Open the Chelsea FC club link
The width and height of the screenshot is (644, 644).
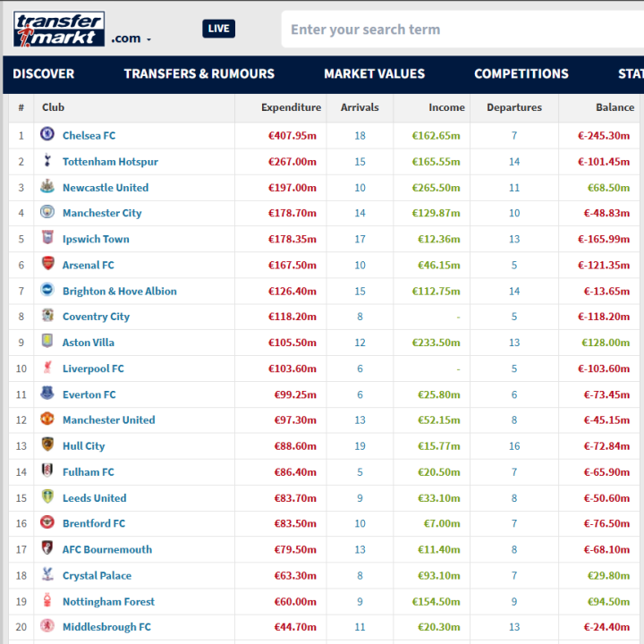89,136
